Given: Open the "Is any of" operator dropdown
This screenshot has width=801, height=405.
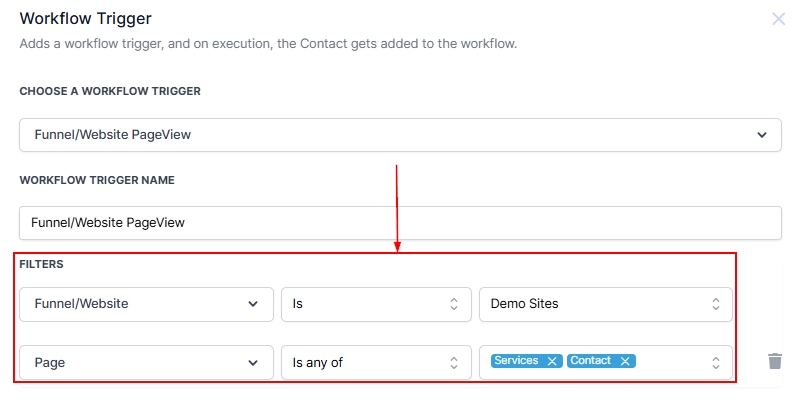Looking at the screenshot, I should click(376, 363).
